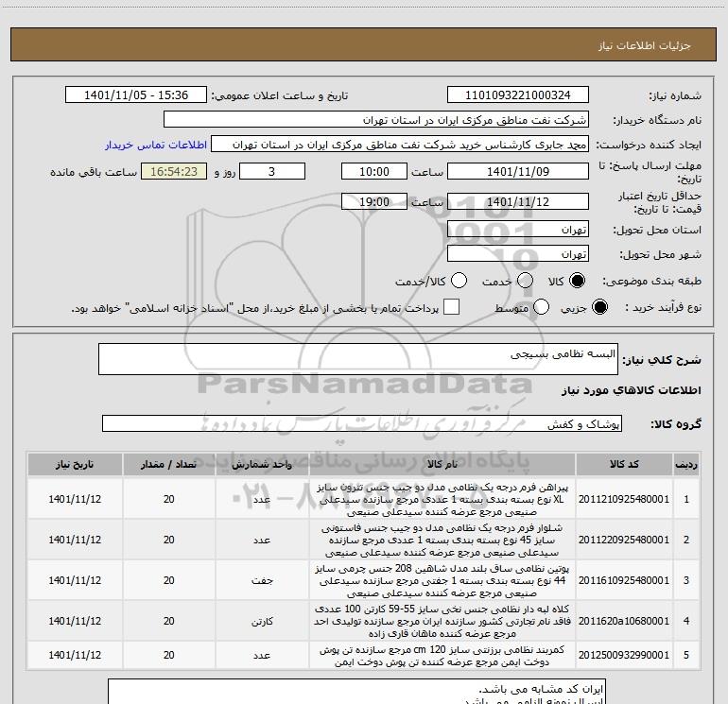Image resolution: width=728 pixels, height=704 pixels.
Task: Click the validity time field 19:00
Action: 374,202
